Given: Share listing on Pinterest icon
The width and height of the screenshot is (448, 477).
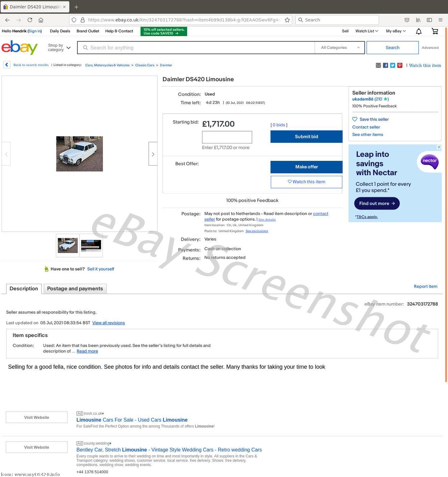Looking at the screenshot, I should coord(400,65).
